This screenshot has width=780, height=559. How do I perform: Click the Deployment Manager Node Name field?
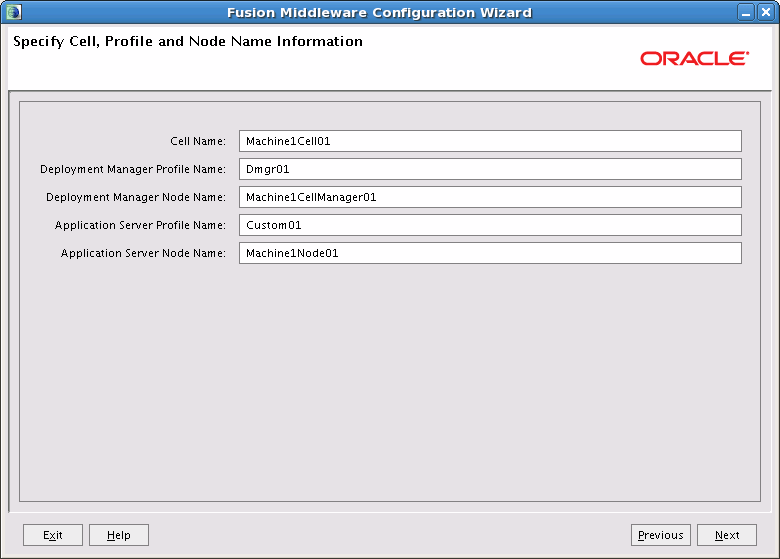click(x=490, y=197)
